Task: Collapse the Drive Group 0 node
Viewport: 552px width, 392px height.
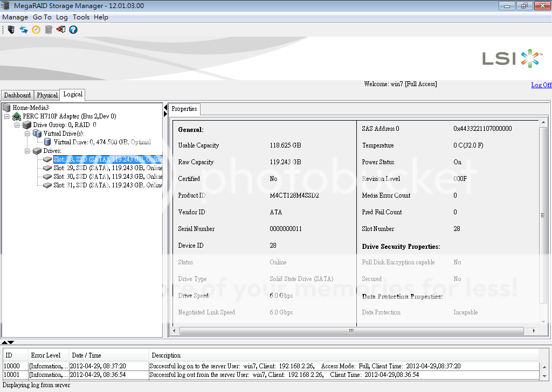Action: 17,125
